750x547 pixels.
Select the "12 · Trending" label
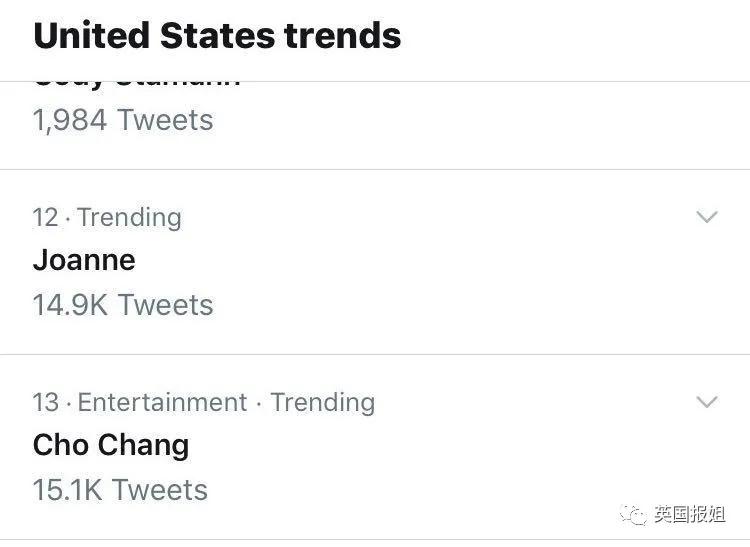[107, 217]
